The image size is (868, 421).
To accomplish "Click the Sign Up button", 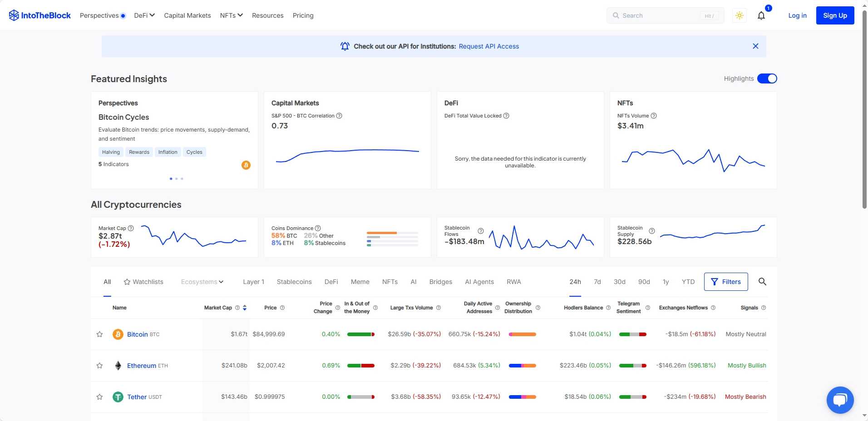I will pyautogui.click(x=835, y=15).
